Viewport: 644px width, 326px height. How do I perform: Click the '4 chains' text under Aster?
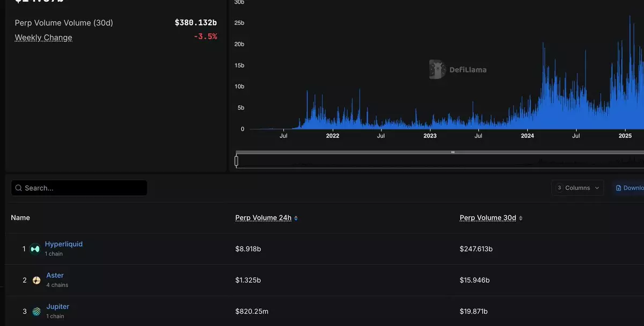click(57, 285)
